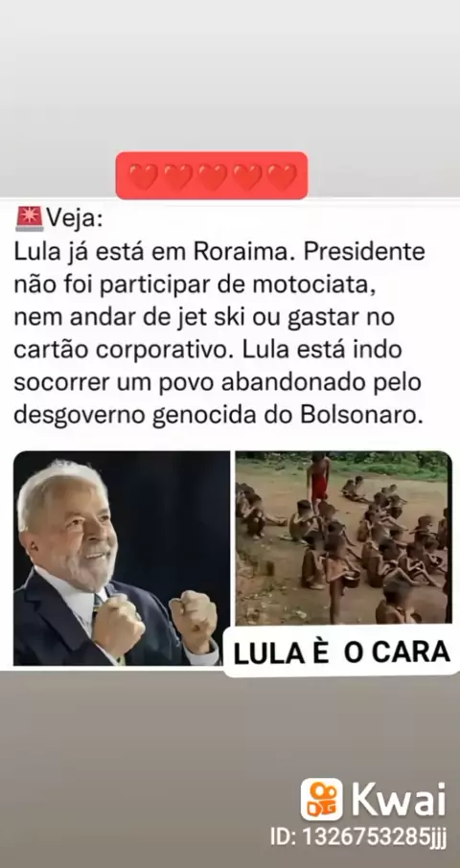Click the phrase jet ski in the post

[201, 318]
